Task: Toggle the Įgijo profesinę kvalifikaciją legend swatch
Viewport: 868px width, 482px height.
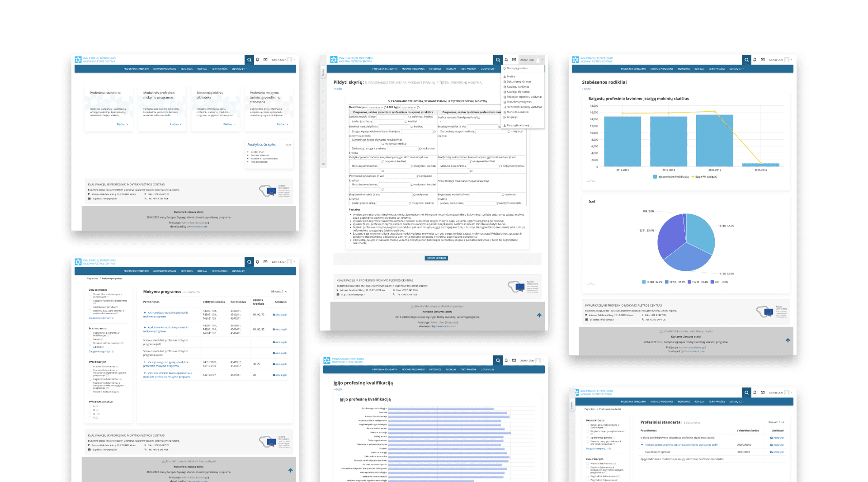Action: [x=655, y=177]
